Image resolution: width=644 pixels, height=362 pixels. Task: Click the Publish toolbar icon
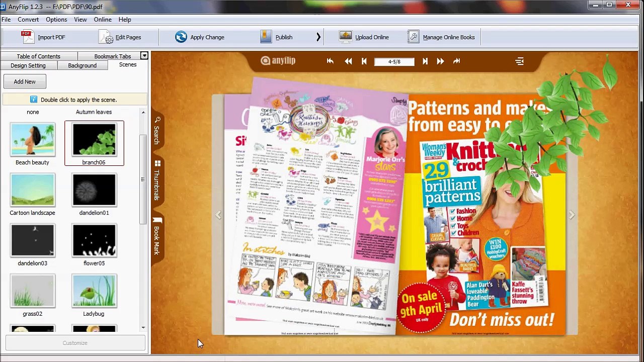pos(267,37)
